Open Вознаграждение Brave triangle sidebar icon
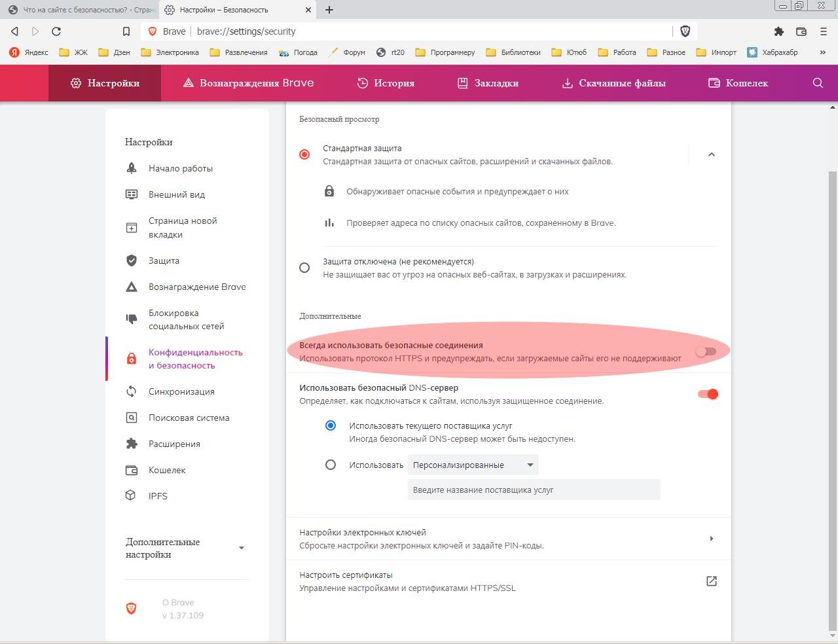The image size is (838, 644). pos(132,287)
